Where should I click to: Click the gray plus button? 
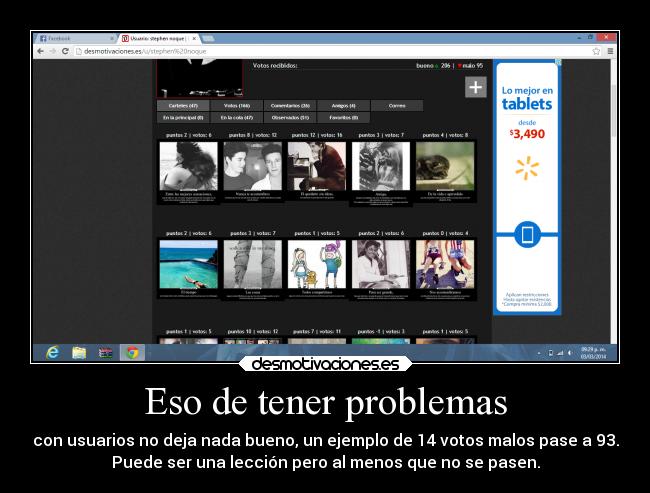pyautogui.click(x=475, y=87)
